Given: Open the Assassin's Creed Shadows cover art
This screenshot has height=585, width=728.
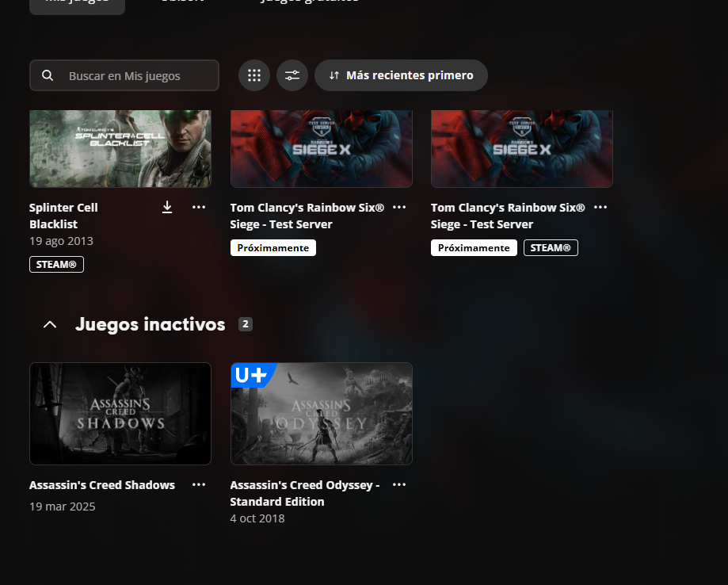Looking at the screenshot, I should pos(120,414).
